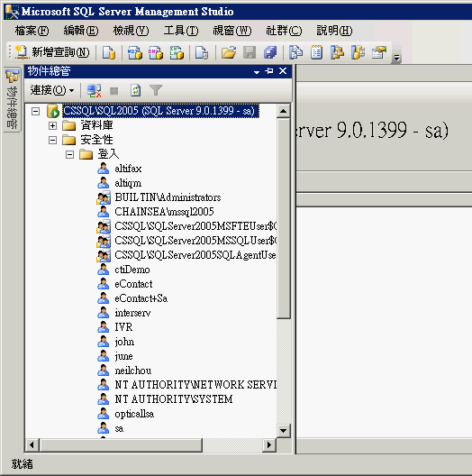Toggle auto-hide pin on 物件總管 panel

point(269,71)
